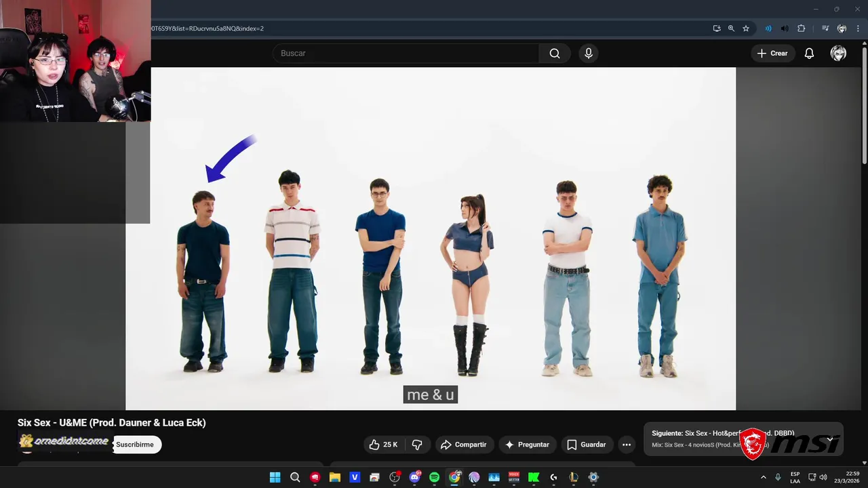868x488 pixels.
Task: Open the blue landscape photo taskbar icon
Action: 494,477
